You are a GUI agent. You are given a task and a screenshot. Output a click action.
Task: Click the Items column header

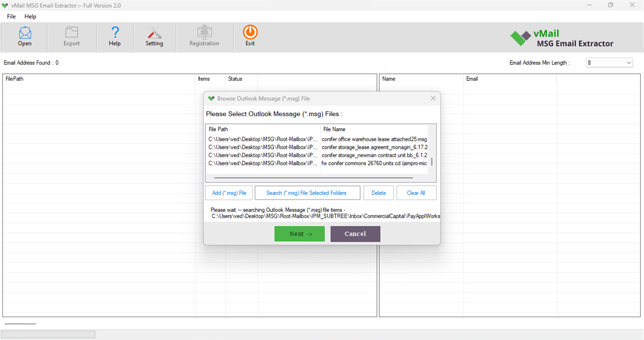(x=210, y=79)
